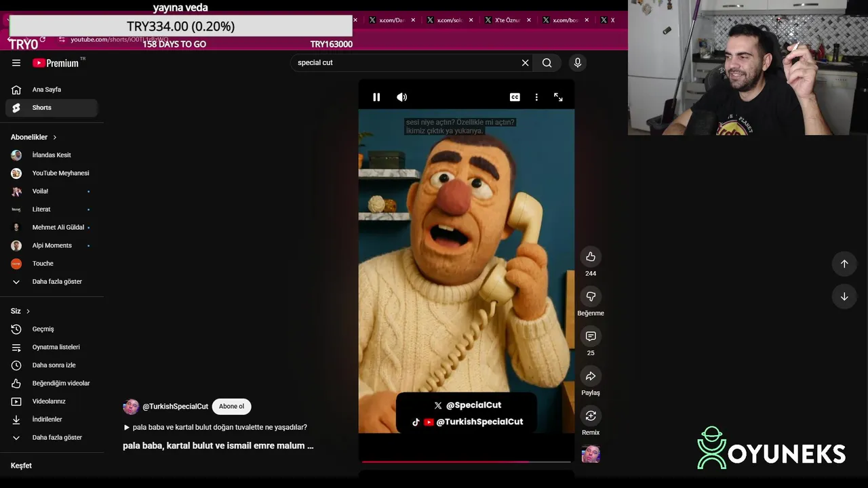The height and width of the screenshot is (488, 868).
Task: Share the Short via Paylaş
Action: click(591, 376)
